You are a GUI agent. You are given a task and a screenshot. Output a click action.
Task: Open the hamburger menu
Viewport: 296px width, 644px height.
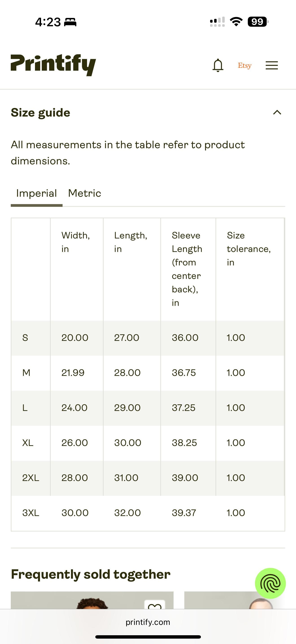272,65
